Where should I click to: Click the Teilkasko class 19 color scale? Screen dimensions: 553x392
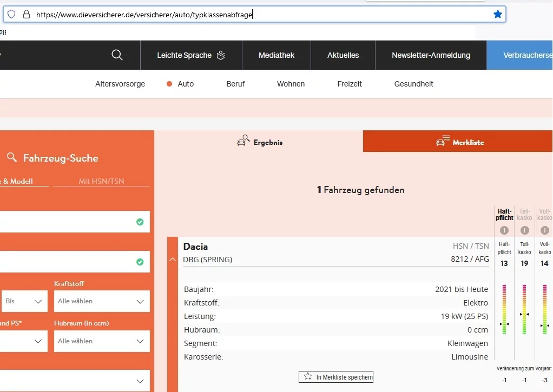point(524,309)
